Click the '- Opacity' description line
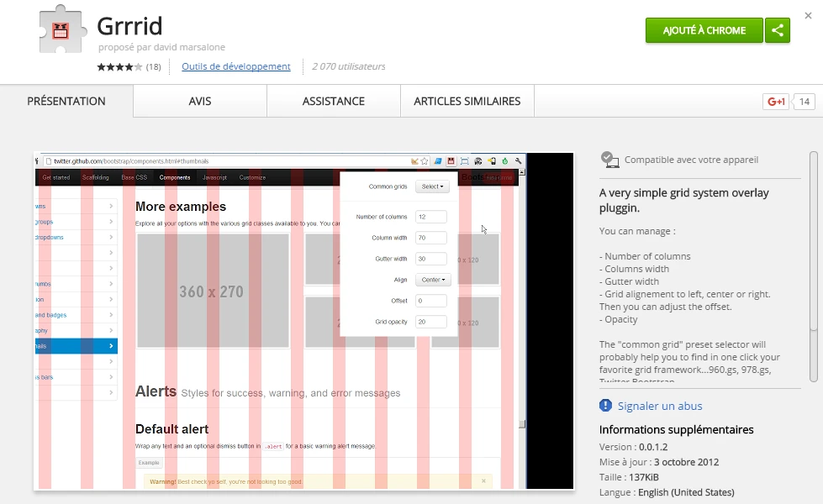The width and height of the screenshot is (823, 504). pyautogui.click(x=618, y=319)
